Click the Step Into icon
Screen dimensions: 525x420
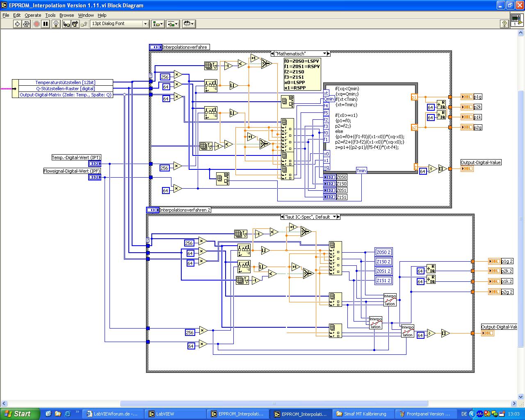pos(66,24)
